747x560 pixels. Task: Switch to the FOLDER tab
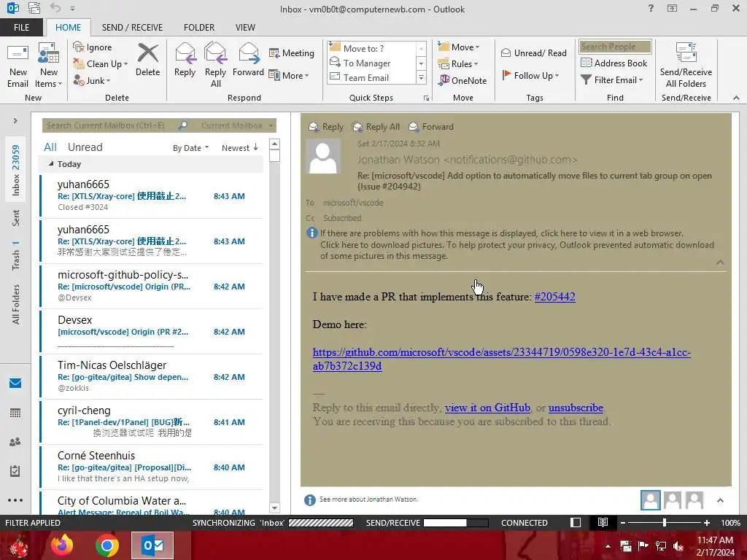tap(199, 28)
